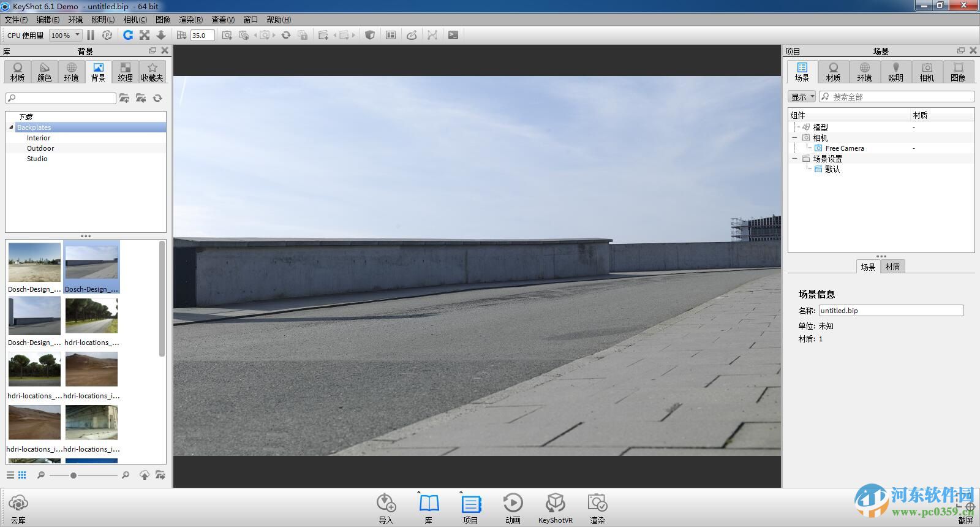Toggle the 库 library panel button

[x=429, y=509]
